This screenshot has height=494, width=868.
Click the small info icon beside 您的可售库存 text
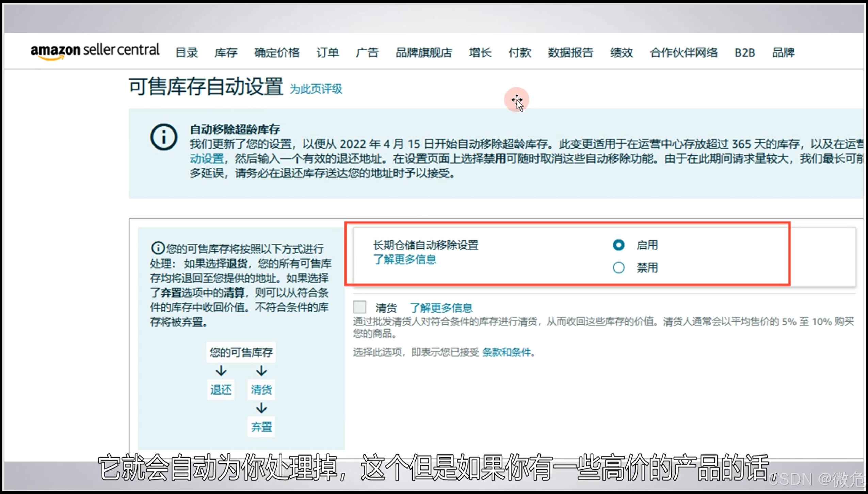pyautogui.click(x=158, y=248)
